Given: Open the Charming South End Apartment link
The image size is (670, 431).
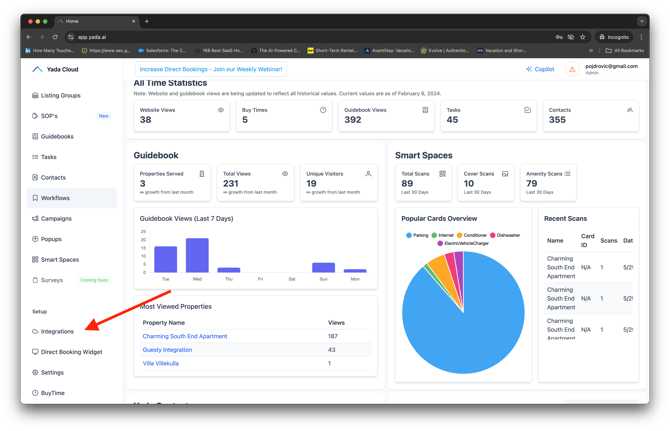Looking at the screenshot, I should point(185,336).
